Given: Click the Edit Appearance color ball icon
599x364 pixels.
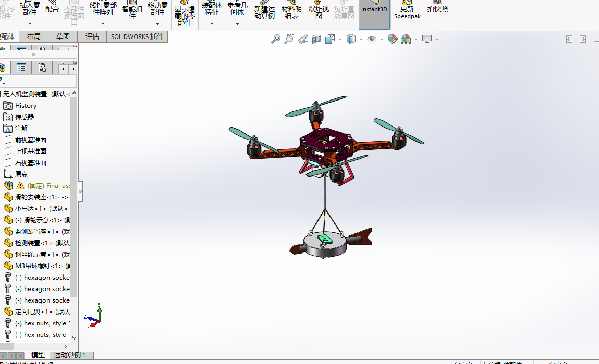Looking at the screenshot, I should 393,39.
